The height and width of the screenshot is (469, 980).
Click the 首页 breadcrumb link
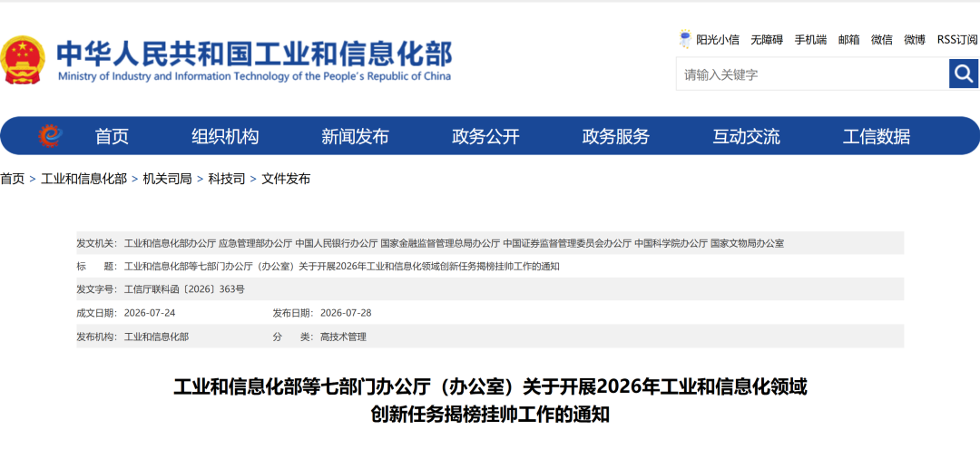point(13,180)
